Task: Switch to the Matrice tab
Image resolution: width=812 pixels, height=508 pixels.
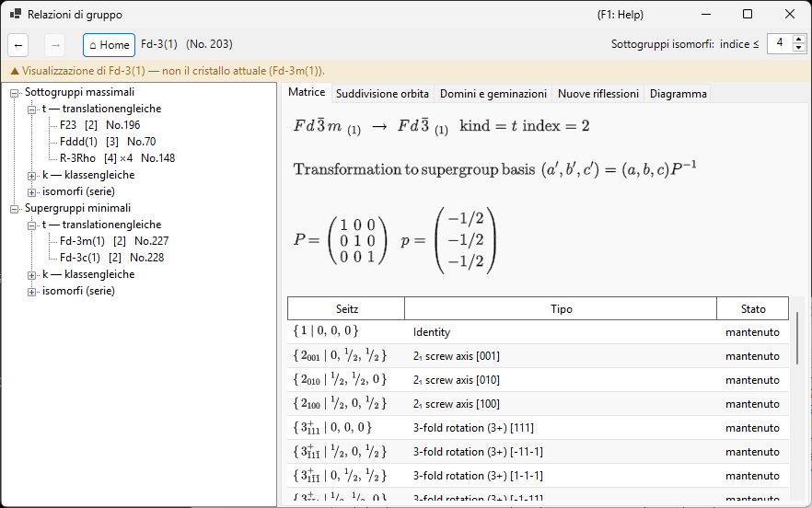Action: tap(307, 92)
